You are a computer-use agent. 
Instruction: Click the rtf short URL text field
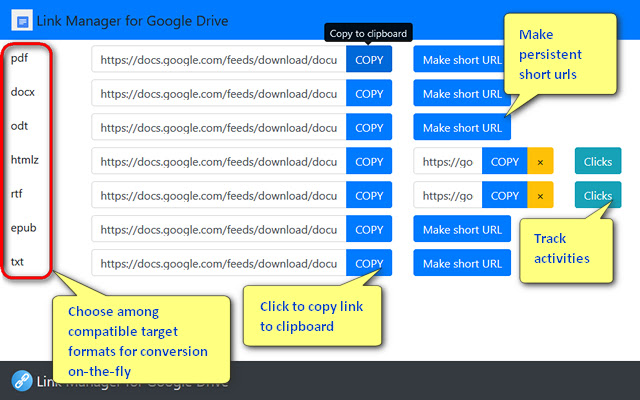[x=448, y=195]
